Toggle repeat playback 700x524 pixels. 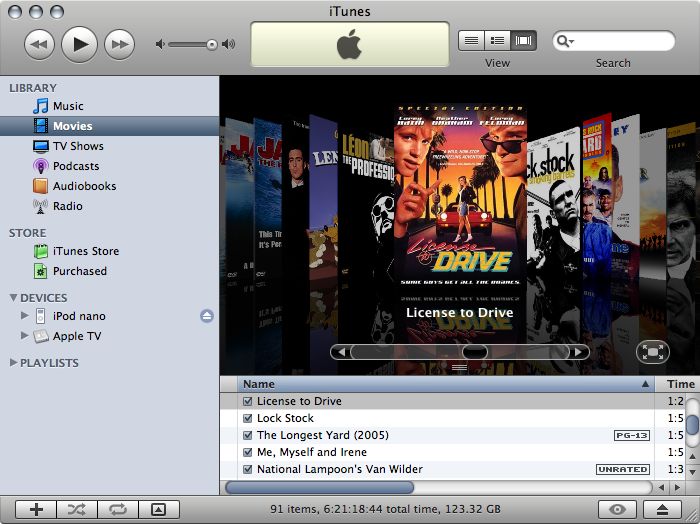click(x=118, y=509)
